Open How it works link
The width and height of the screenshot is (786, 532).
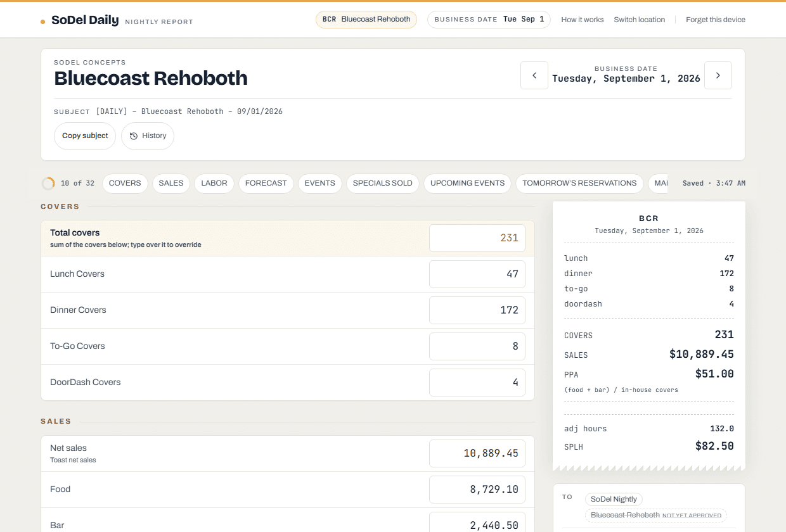pos(583,20)
